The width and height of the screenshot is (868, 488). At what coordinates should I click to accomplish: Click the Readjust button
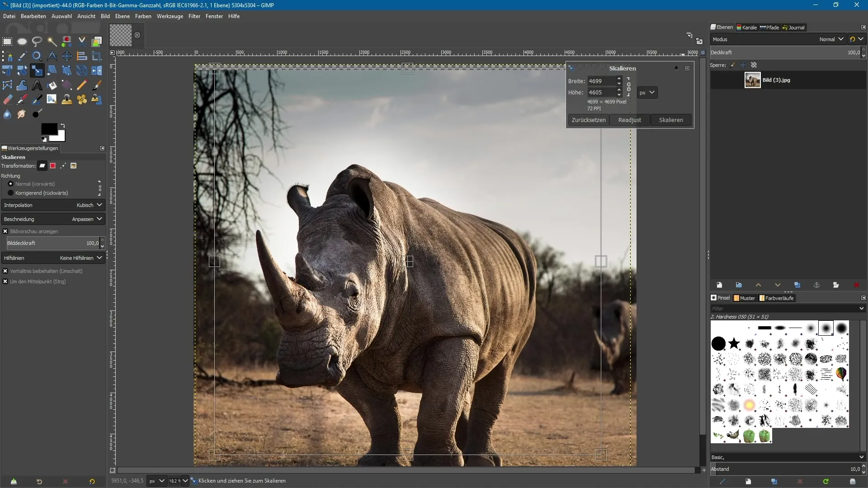tap(630, 120)
